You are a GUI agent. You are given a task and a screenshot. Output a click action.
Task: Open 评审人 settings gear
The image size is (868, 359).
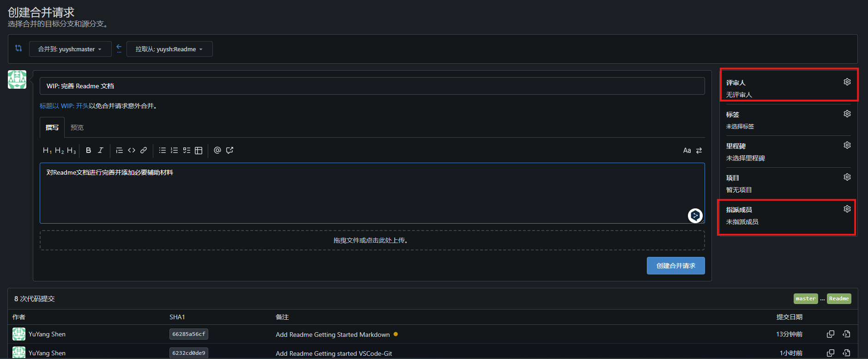(x=847, y=82)
